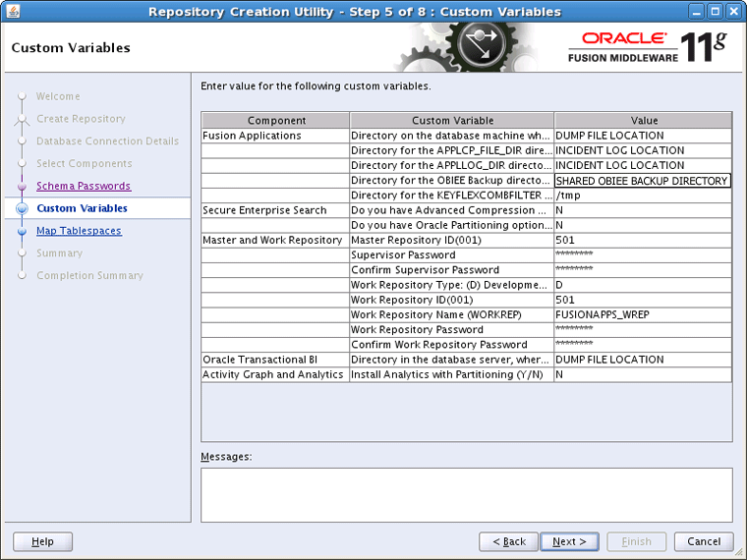
Task: Click the Custom Variable column header
Action: point(451,120)
